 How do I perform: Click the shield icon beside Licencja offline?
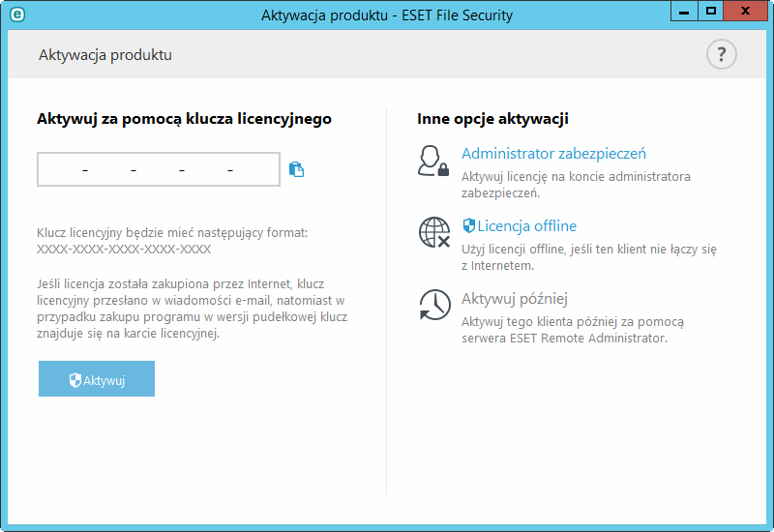pyautogui.click(x=468, y=225)
